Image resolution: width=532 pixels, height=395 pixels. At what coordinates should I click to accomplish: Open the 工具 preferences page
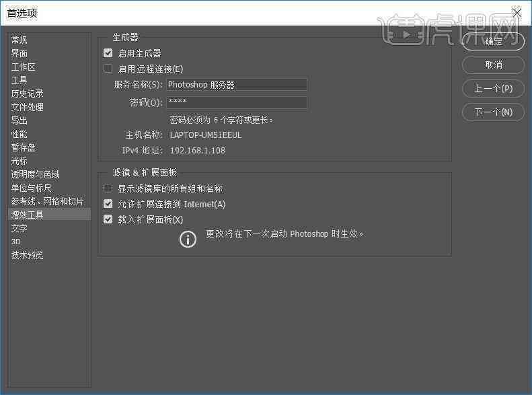tap(19, 80)
